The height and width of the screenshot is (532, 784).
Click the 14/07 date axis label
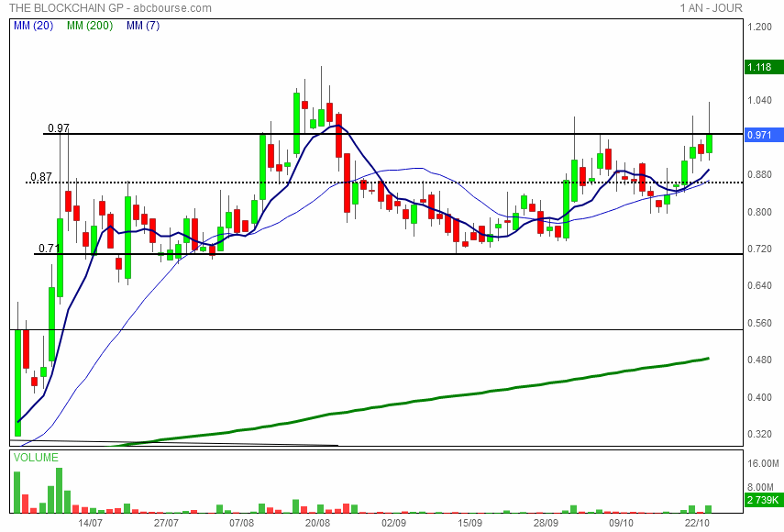[91, 523]
